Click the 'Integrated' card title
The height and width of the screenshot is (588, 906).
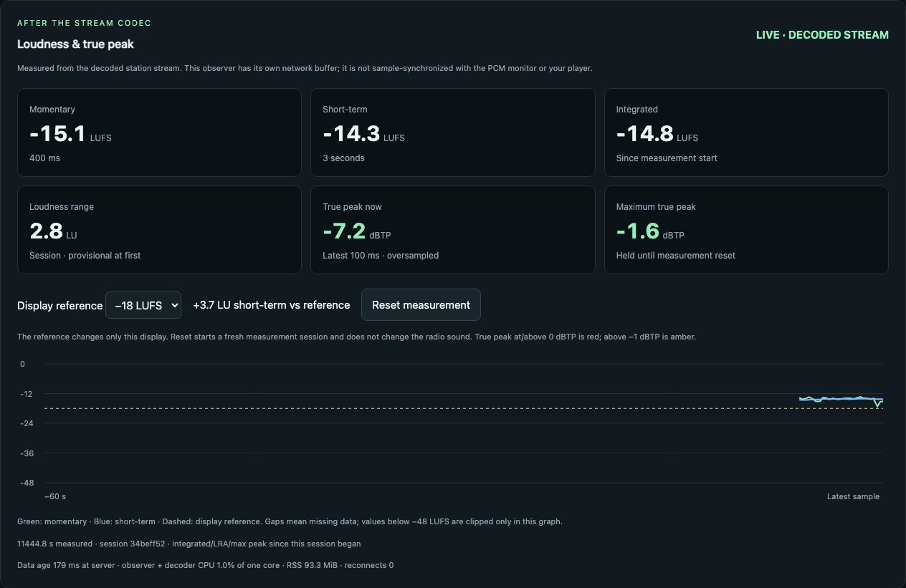point(637,110)
